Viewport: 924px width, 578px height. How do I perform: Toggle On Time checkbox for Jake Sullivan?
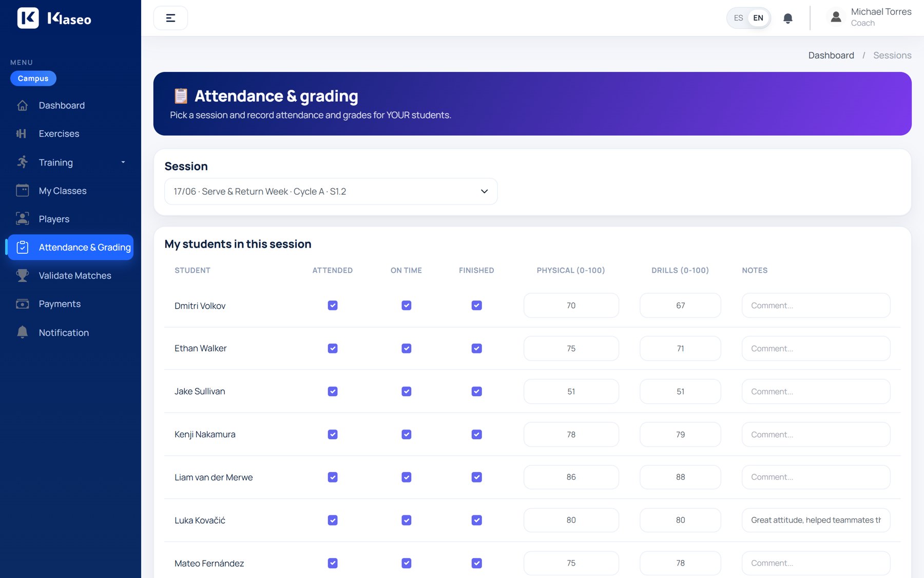[x=407, y=391]
